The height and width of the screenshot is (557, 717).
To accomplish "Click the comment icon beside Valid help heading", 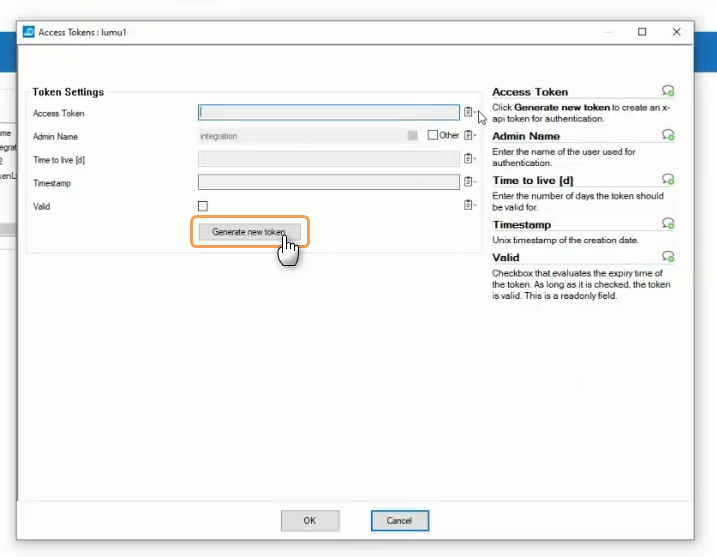I will coord(668,257).
